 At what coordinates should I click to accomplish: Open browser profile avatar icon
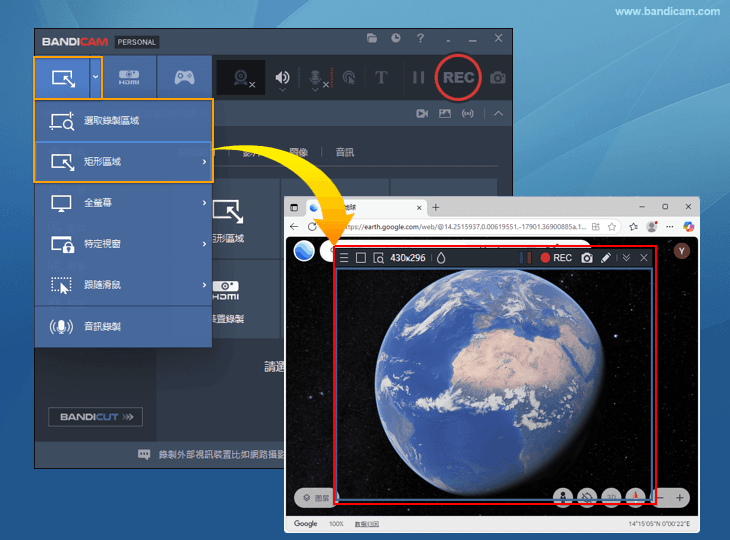pos(652,227)
